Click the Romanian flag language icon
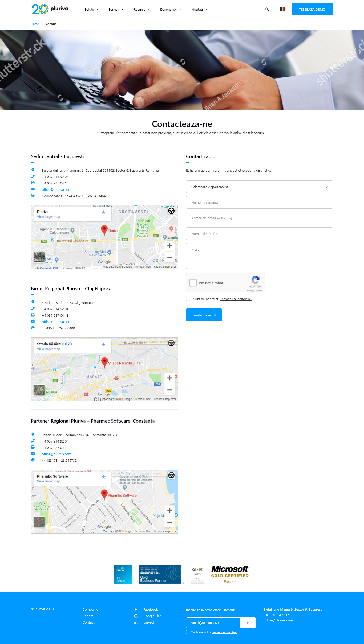Screen dimensions: 364x644 282,9
